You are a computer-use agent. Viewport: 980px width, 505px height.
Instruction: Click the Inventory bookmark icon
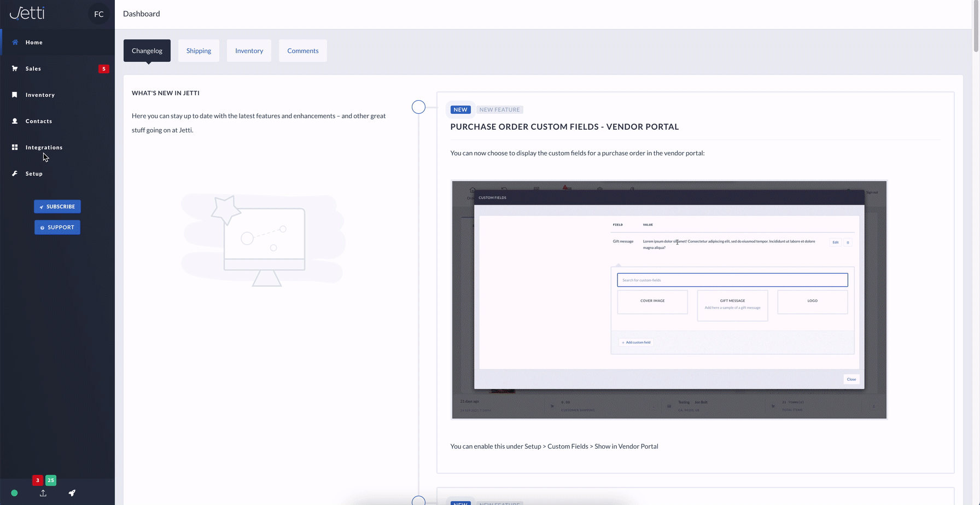pos(15,95)
